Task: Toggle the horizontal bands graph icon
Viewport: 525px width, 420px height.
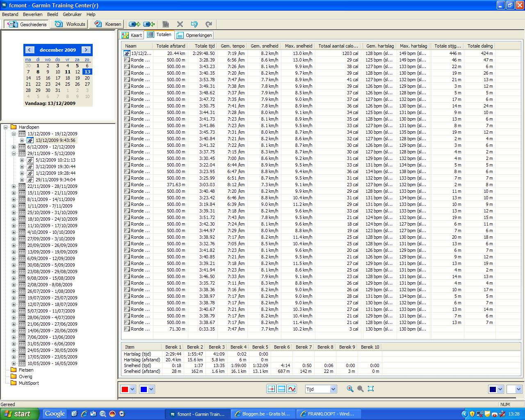Action: 281,389
